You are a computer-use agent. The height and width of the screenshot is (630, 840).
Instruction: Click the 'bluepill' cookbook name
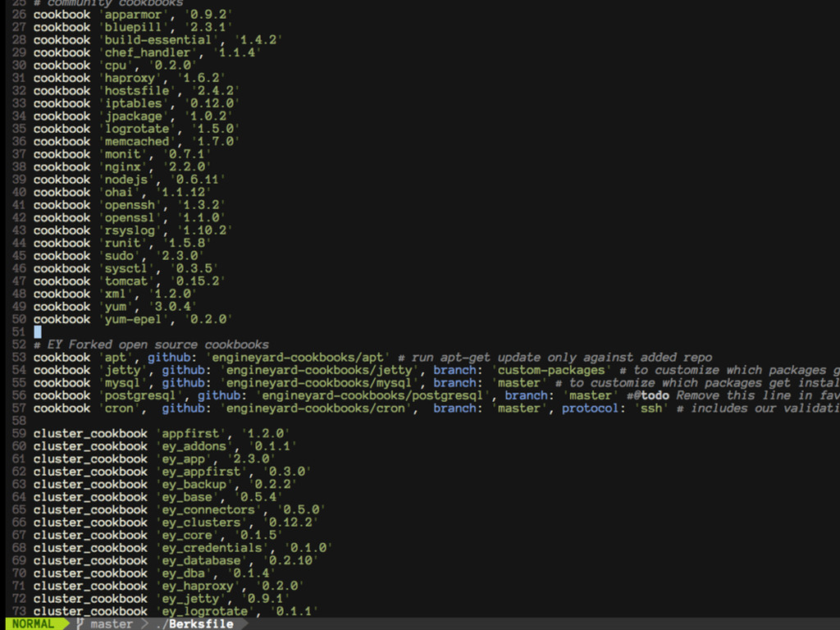[133, 27]
